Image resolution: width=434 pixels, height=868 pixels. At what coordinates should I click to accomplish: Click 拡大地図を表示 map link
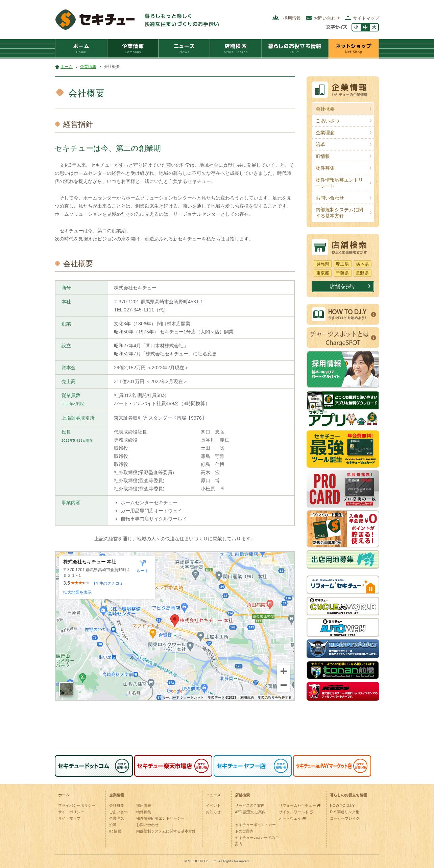(77, 592)
